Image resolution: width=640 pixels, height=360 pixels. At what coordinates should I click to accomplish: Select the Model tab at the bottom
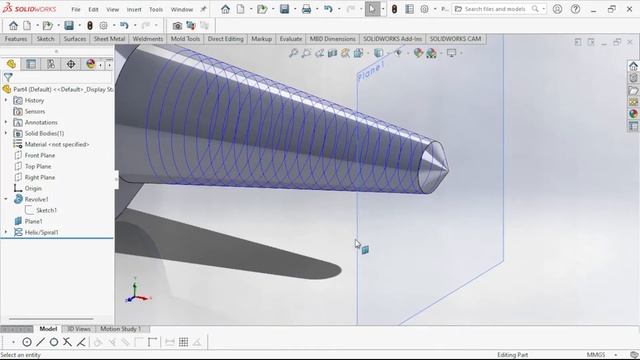[x=48, y=329]
